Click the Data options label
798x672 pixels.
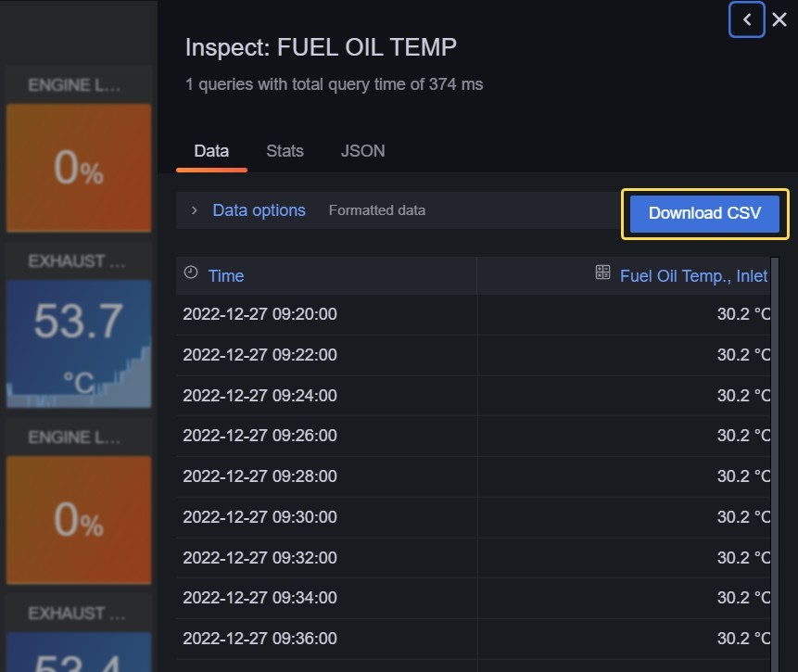(x=259, y=210)
